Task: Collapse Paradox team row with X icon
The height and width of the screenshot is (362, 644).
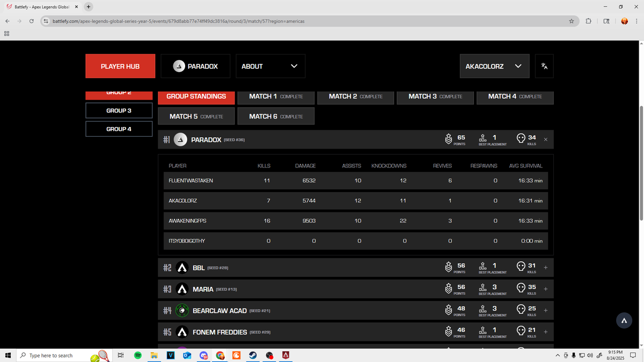Action: [546, 139]
